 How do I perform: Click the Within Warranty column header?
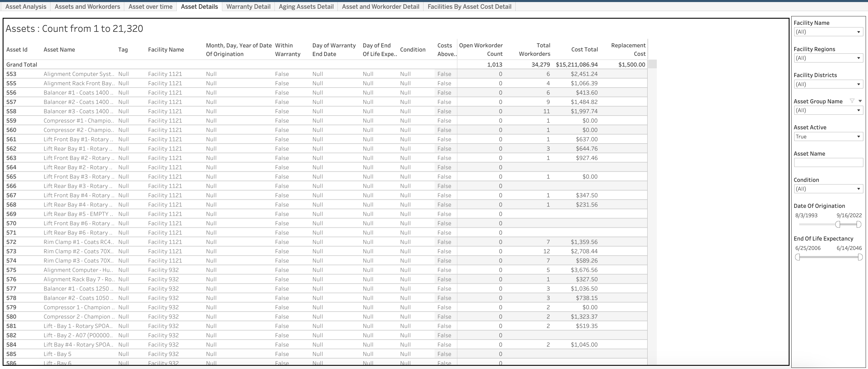click(x=287, y=50)
